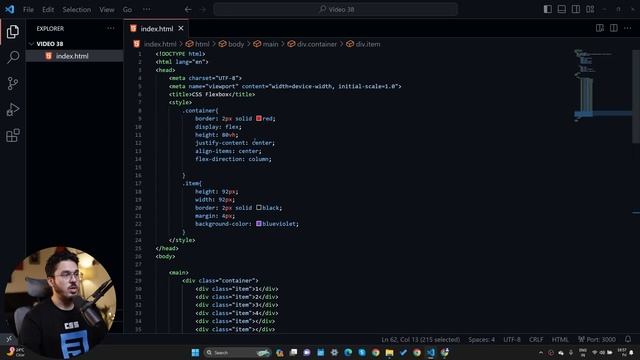
Task: Click div.item breadcrumb segment
Action: point(363,44)
